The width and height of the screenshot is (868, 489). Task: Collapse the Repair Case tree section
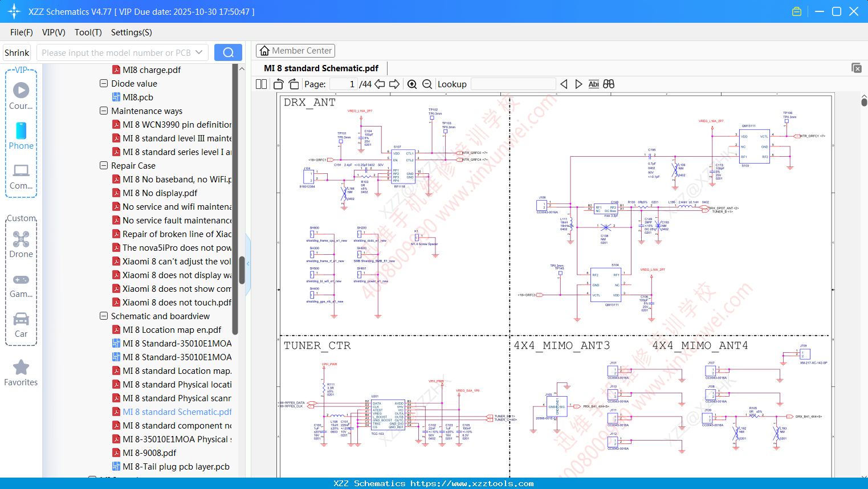(103, 165)
